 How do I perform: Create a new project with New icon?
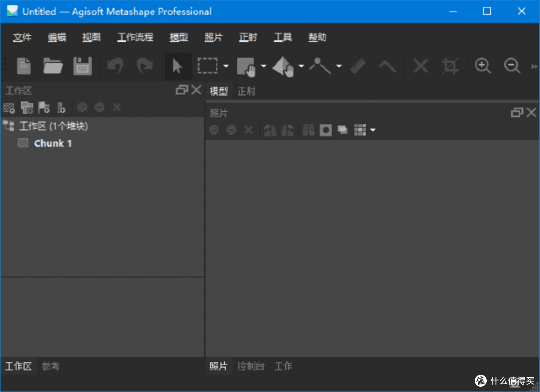click(24, 66)
